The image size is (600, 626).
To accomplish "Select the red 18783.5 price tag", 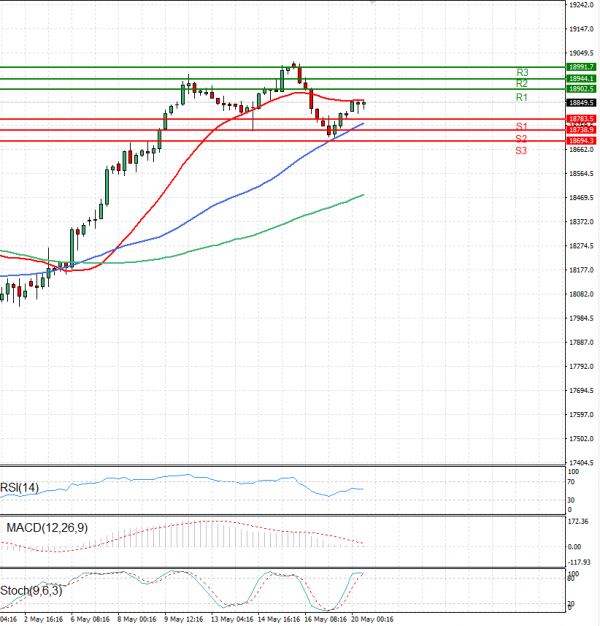I will point(582,119).
